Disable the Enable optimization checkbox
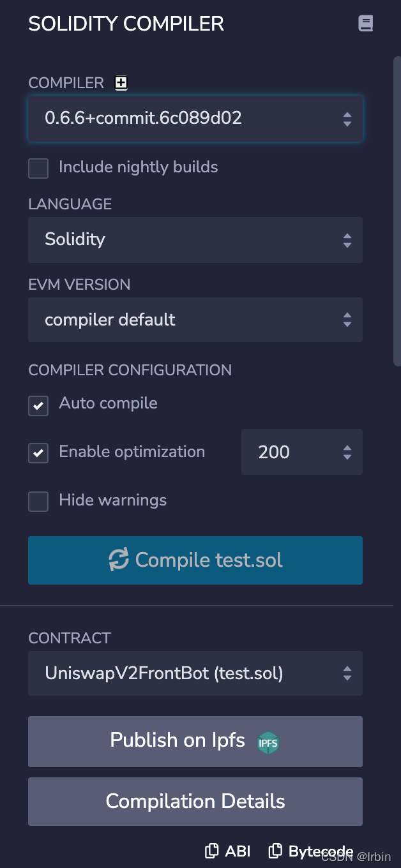Screen dimensions: 401x868 (38, 453)
